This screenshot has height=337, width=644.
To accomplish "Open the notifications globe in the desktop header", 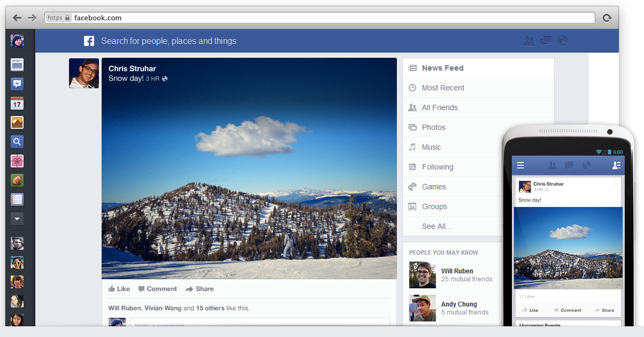I will [562, 41].
